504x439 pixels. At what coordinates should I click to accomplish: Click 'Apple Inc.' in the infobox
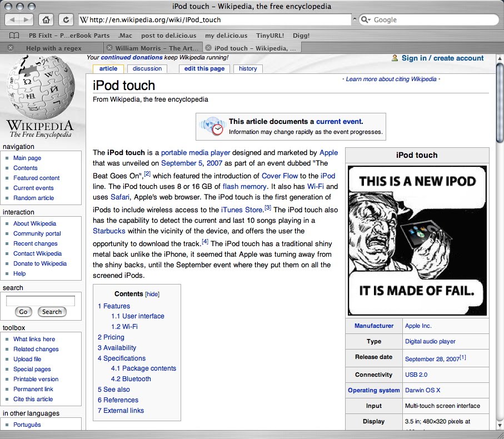[x=418, y=326]
